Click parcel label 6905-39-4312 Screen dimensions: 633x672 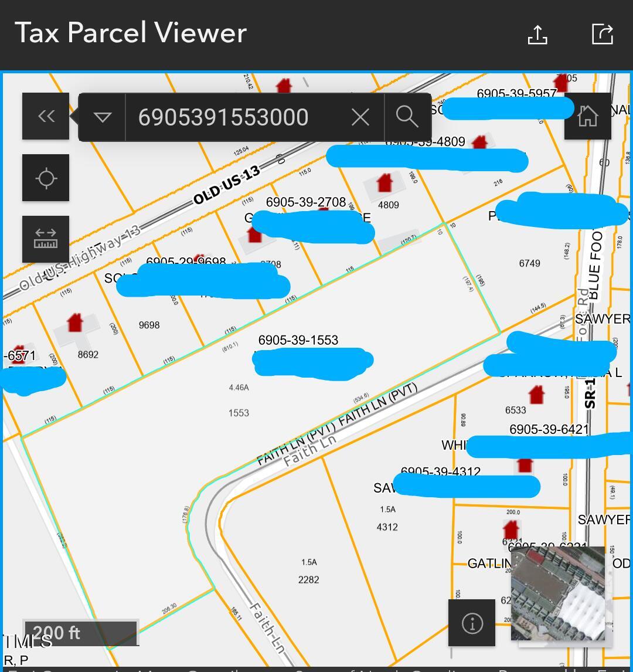(x=440, y=471)
